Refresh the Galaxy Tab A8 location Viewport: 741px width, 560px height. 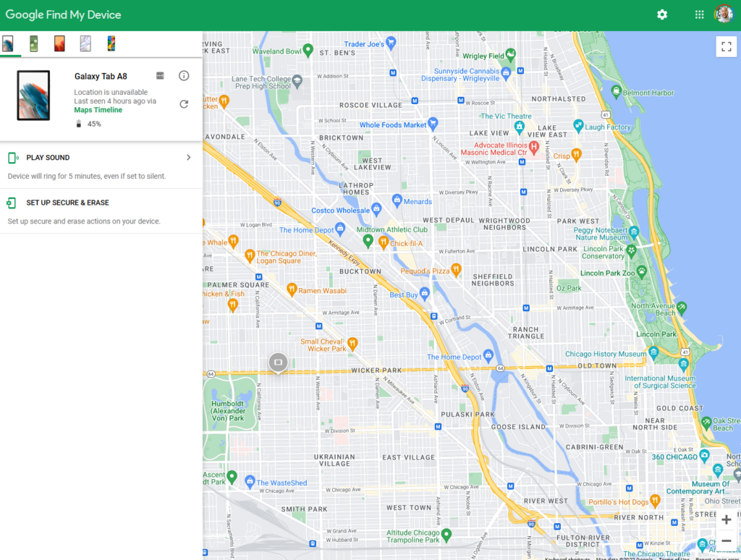184,104
